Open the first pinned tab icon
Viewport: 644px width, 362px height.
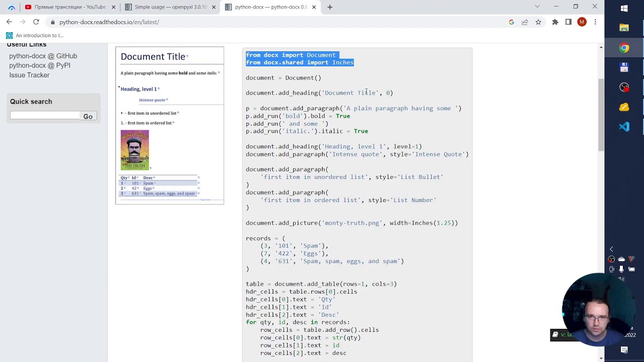point(12,7)
